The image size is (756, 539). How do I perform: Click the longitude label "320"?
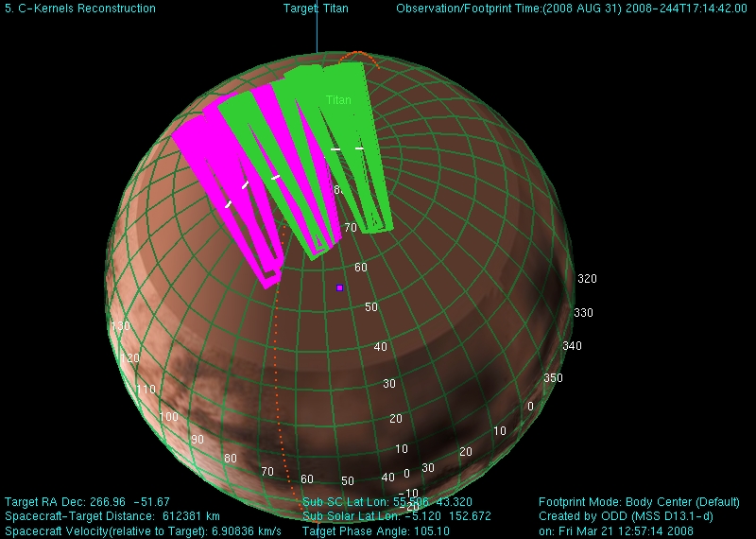point(587,278)
